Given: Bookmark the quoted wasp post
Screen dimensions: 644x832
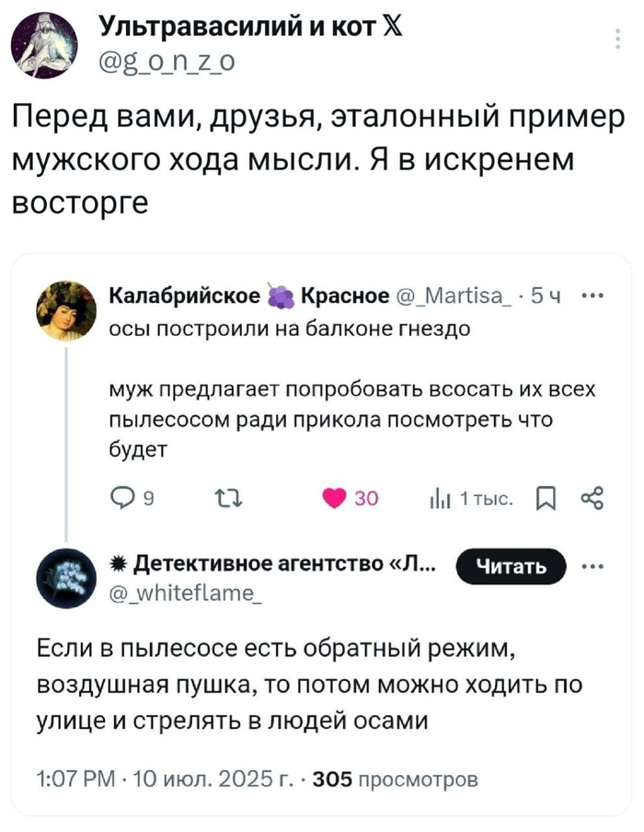Looking at the screenshot, I should (544, 498).
